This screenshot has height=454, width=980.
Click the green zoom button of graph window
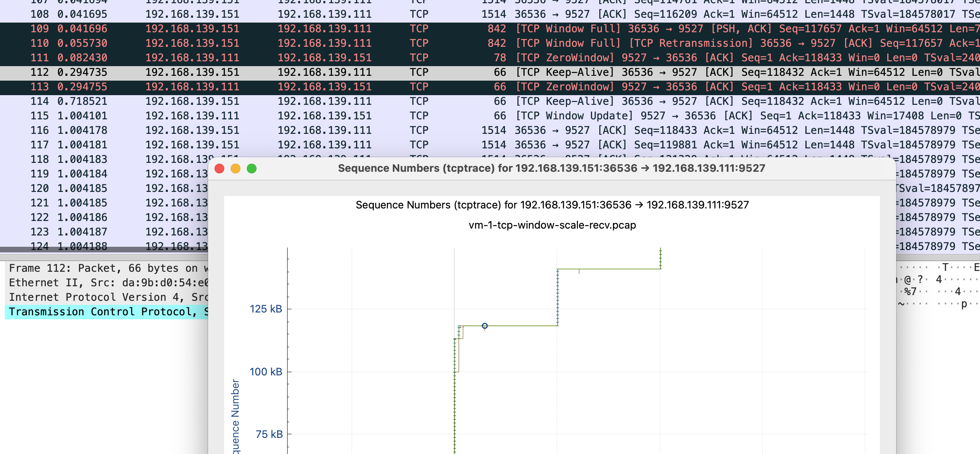(252, 169)
